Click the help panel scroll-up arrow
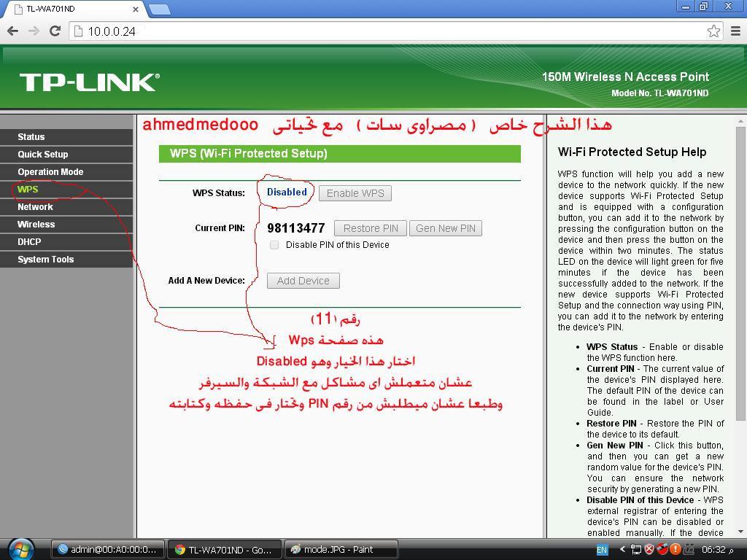The width and height of the screenshot is (747, 560). tap(740, 122)
